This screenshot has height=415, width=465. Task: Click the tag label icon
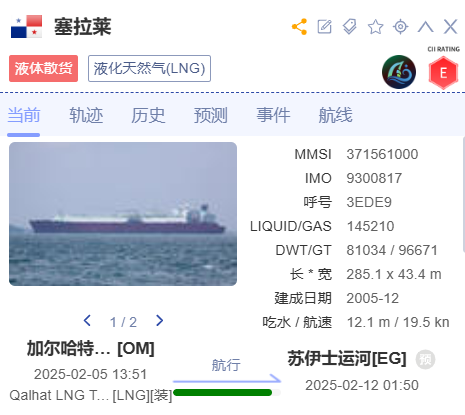pyautogui.click(x=350, y=27)
